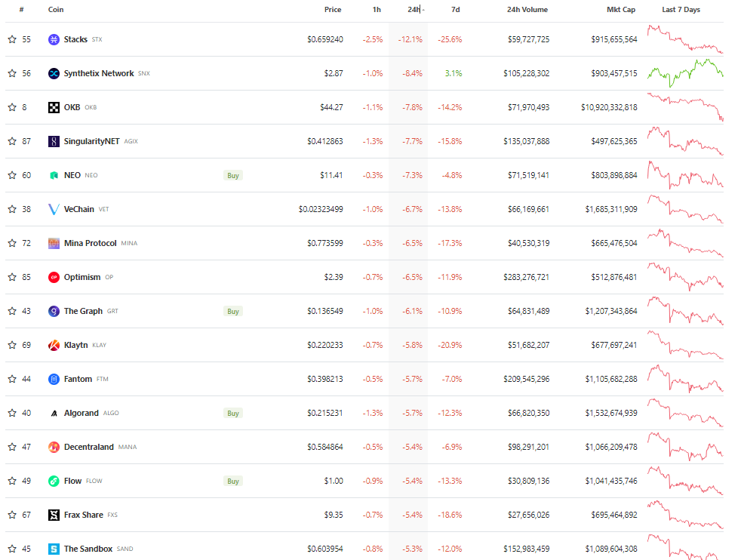
Task: Click Synthetix 7d change 3.1%
Action: [454, 73]
